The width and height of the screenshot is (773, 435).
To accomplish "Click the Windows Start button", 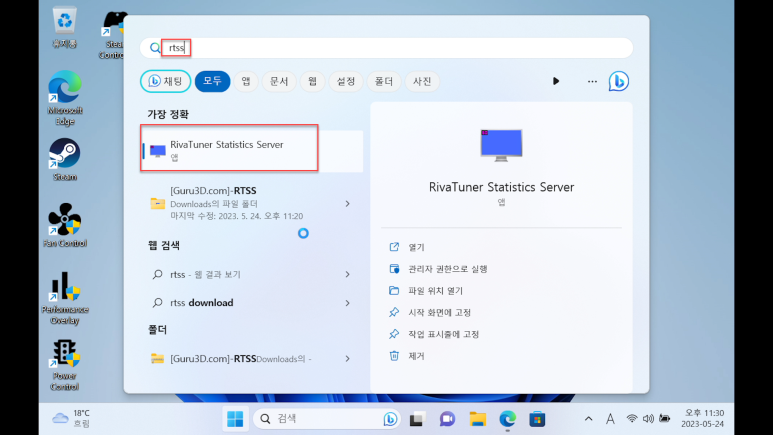I will [235, 419].
